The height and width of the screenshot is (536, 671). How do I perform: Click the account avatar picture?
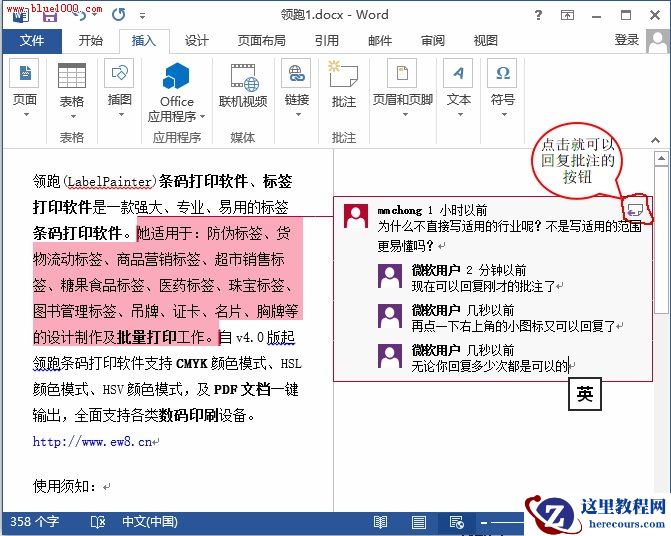point(658,41)
